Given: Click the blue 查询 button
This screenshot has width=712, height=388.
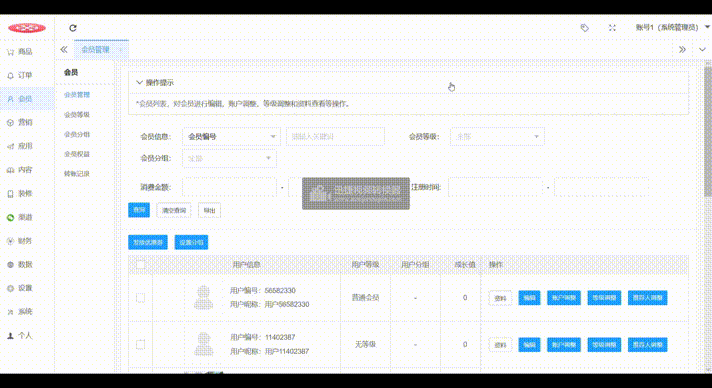Looking at the screenshot, I should pos(139,210).
